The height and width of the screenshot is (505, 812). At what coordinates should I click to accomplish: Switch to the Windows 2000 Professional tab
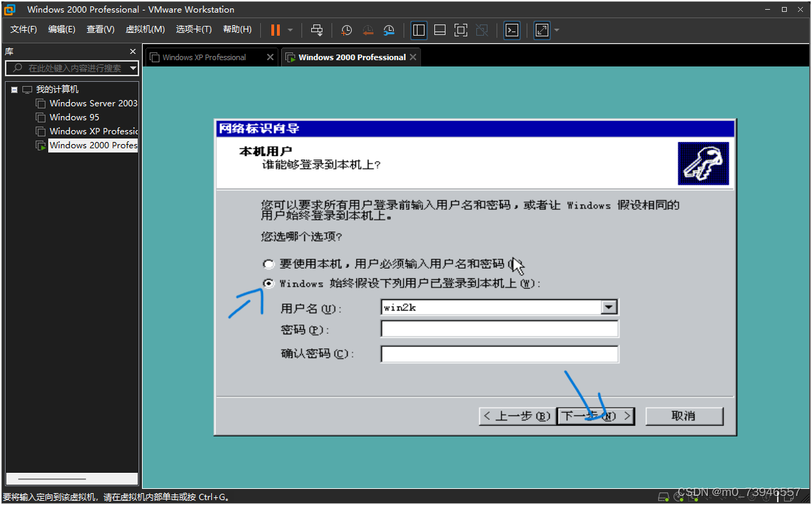coord(352,57)
